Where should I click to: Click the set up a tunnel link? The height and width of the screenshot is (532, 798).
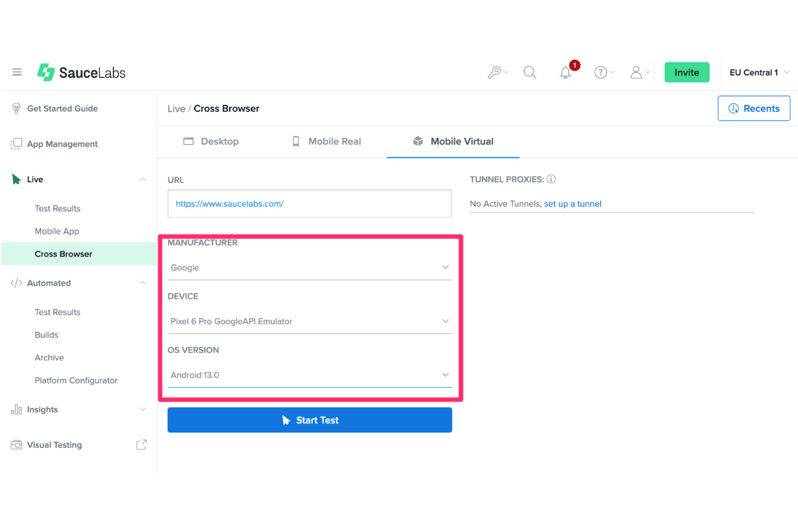[573, 204]
